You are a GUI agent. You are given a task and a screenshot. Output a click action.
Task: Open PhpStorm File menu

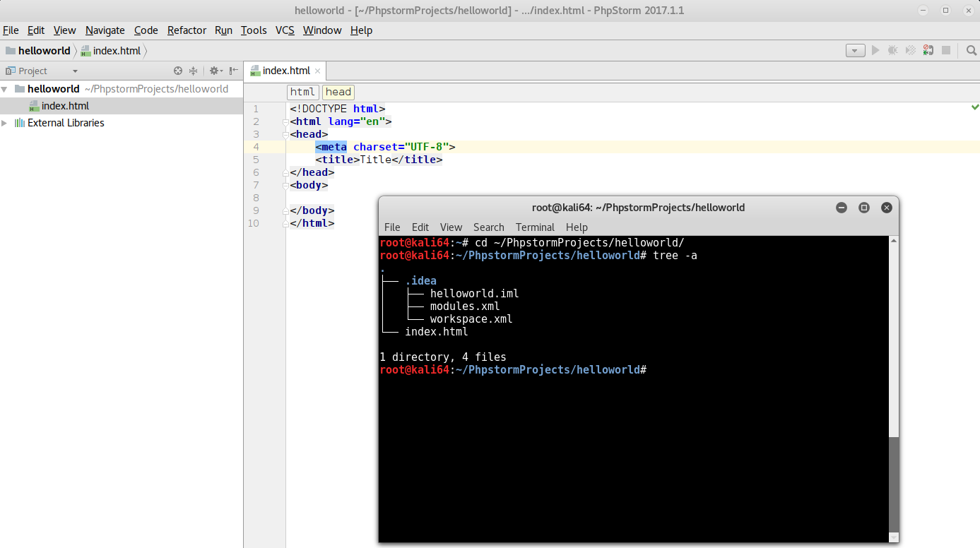tap(11, 30)
